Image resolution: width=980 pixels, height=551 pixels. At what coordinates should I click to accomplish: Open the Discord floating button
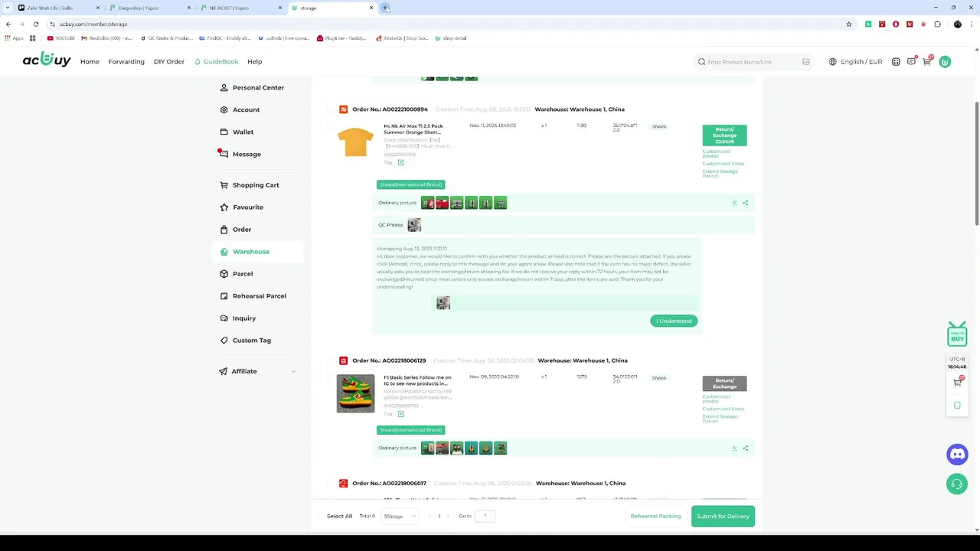pos(957,455)
